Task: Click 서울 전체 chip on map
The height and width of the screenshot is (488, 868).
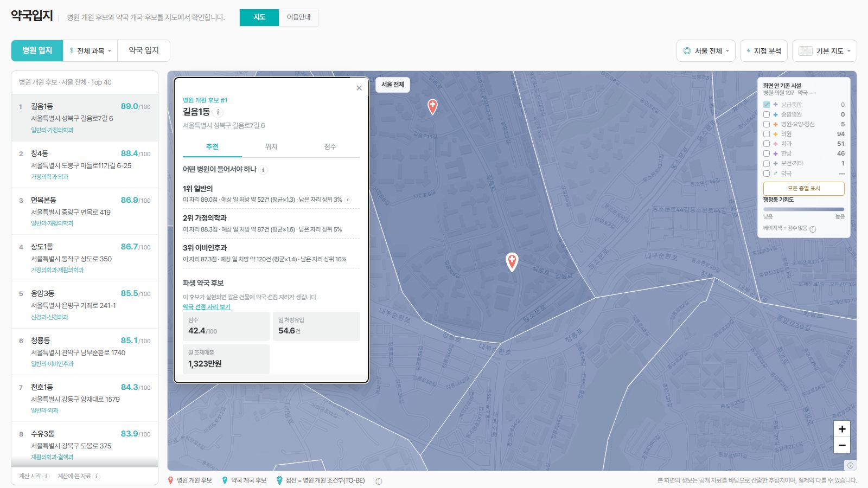Action: click(393, 85)
